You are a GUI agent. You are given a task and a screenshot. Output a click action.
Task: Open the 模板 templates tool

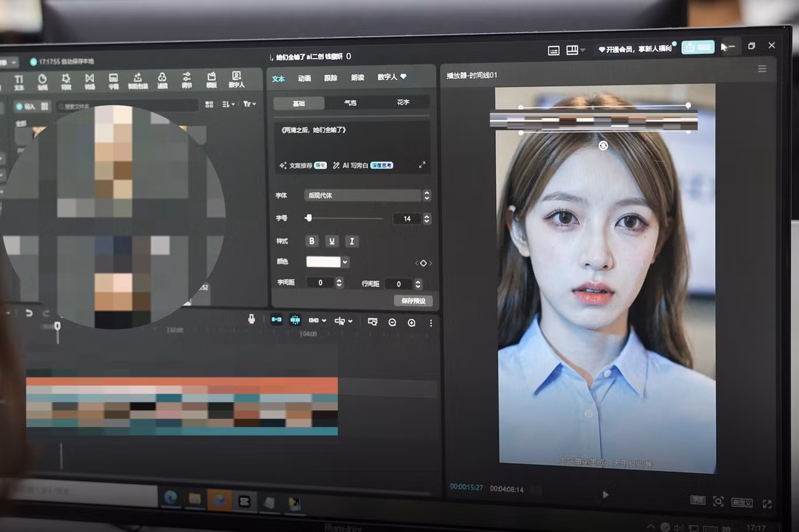pyautogui.click(x=212, y=80)
